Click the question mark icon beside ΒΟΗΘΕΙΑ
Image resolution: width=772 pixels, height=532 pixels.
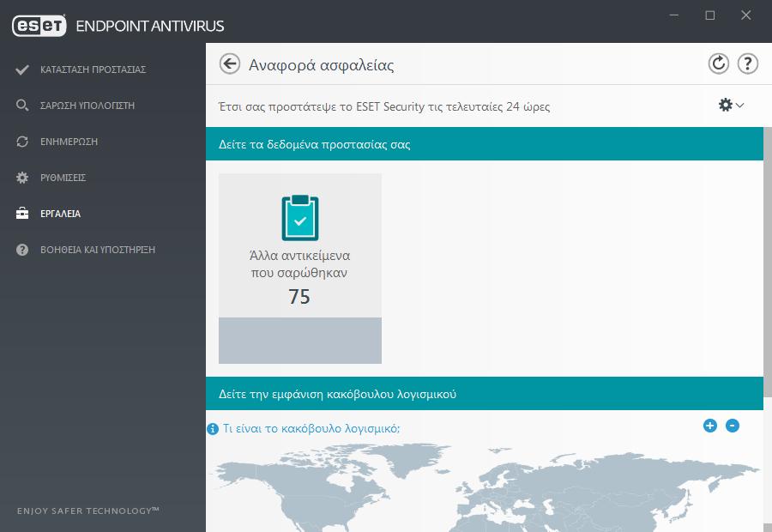(x=22, y=250)
